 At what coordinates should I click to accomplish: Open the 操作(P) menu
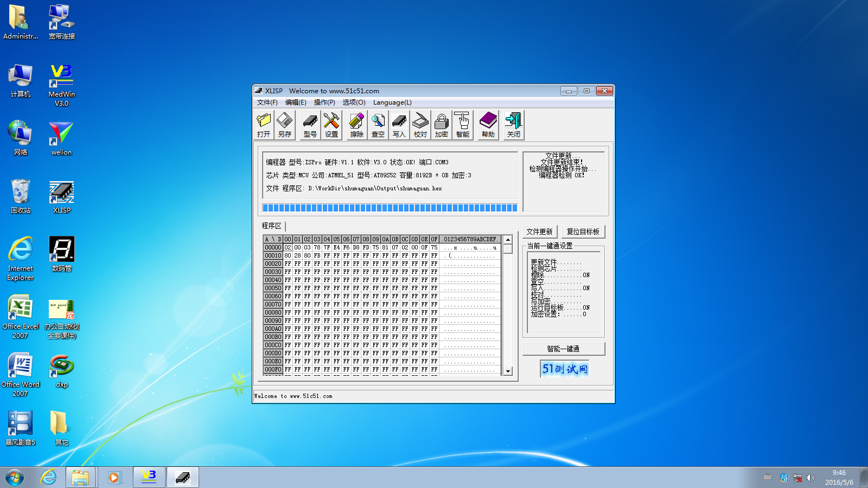[x=324, y=102]
